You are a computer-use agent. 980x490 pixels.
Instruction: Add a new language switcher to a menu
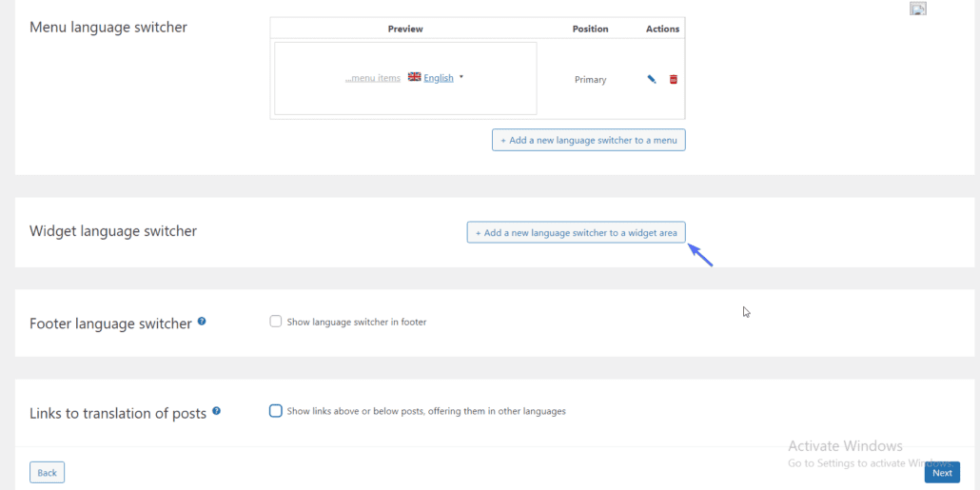[589, 140]
